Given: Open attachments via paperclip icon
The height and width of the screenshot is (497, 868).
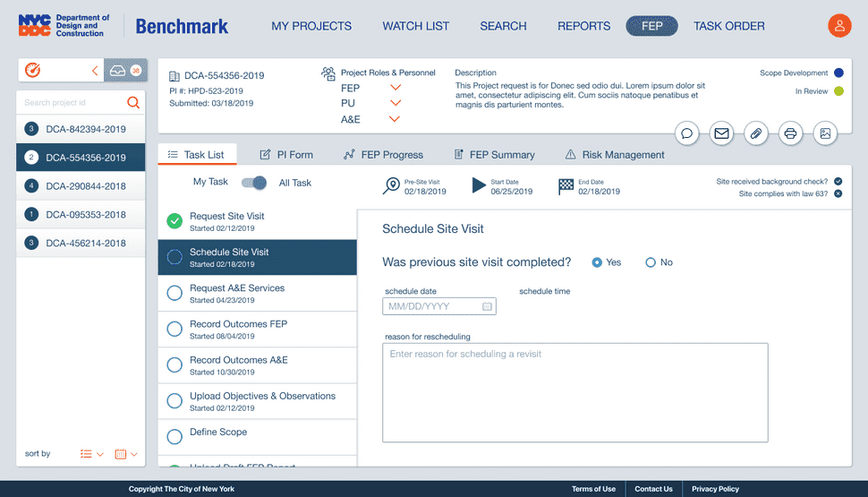Looking at the screenshot, I should (755, 133).
